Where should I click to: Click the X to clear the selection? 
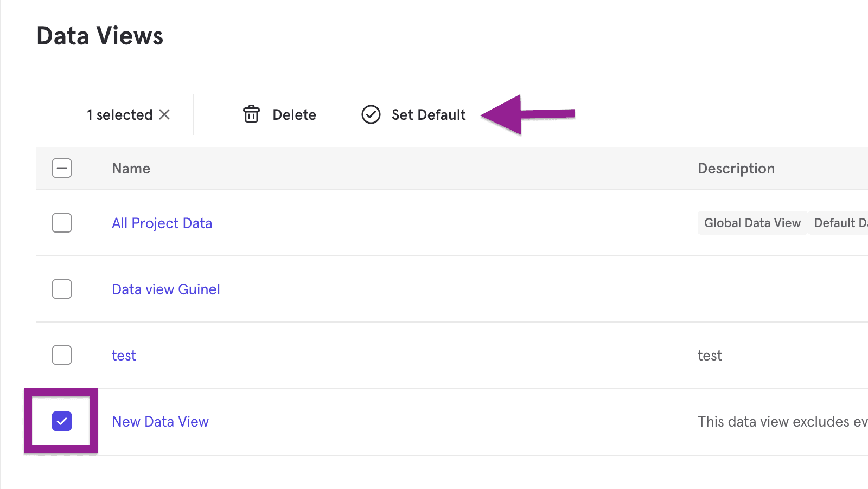(165, 114)
